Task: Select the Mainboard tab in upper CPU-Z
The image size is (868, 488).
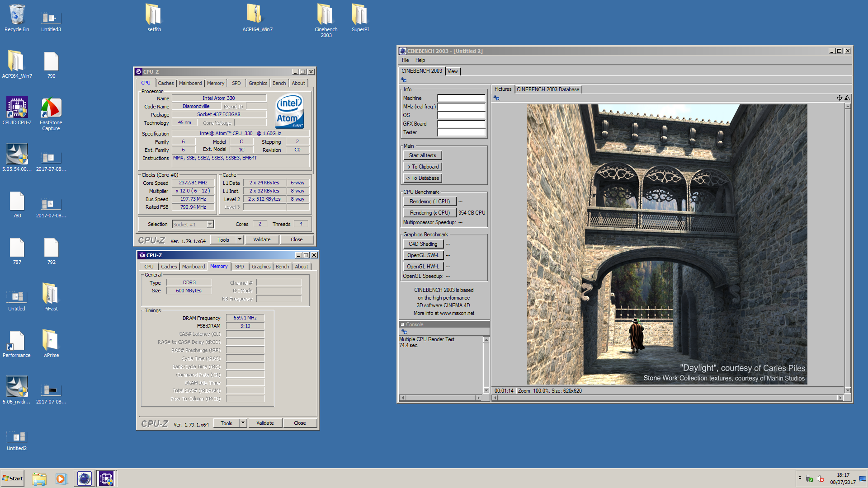Action: pos(190,83)
